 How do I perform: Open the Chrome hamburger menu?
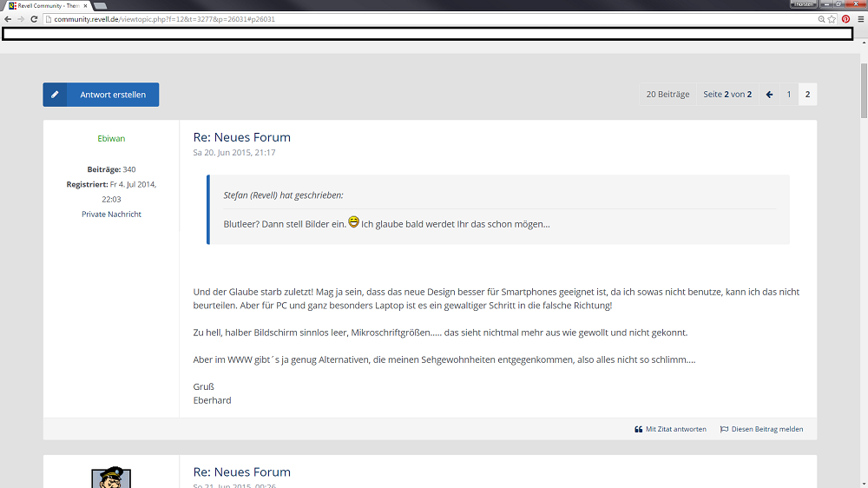pyautogui.click(x=859, y=18)
